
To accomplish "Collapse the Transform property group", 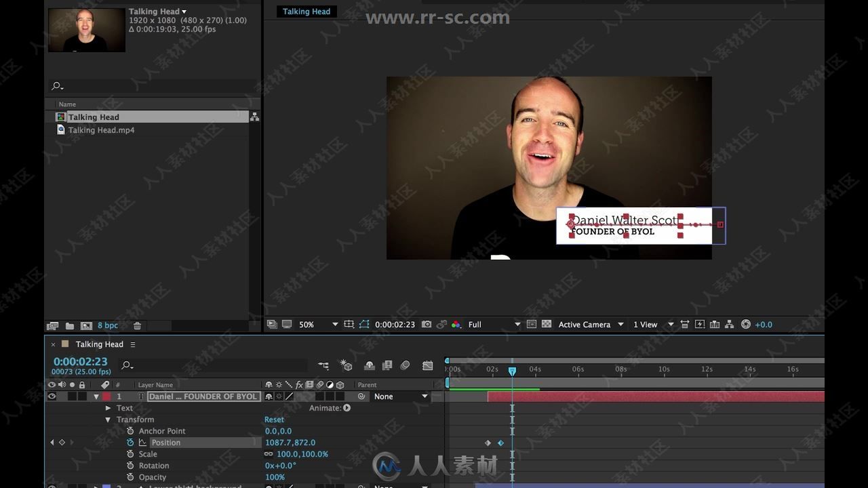I will tap(108, 420).
